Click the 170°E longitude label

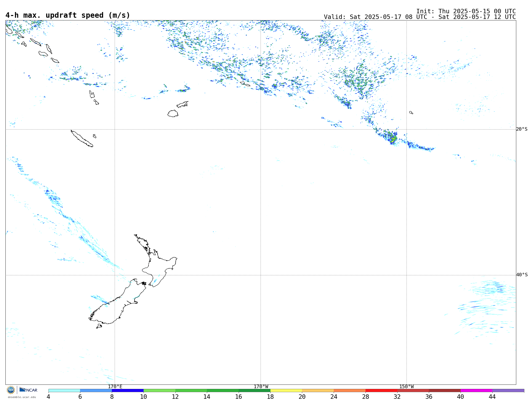click(x=115, y=387)
